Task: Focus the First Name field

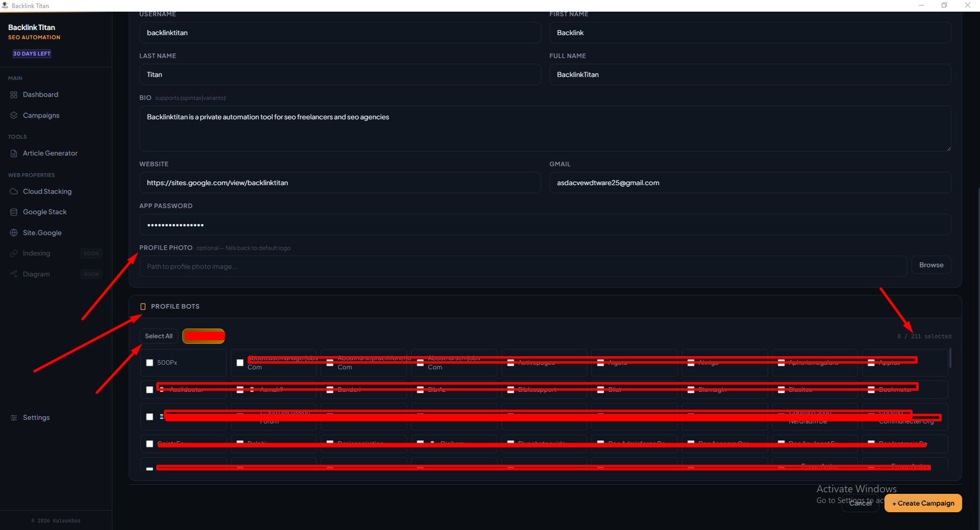Action: click(x=750, y=33)
